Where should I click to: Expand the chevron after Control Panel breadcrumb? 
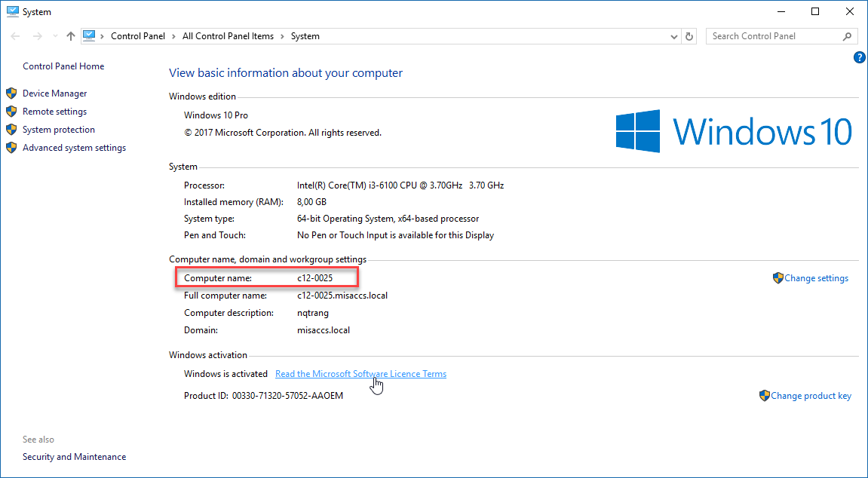point(173,36)
